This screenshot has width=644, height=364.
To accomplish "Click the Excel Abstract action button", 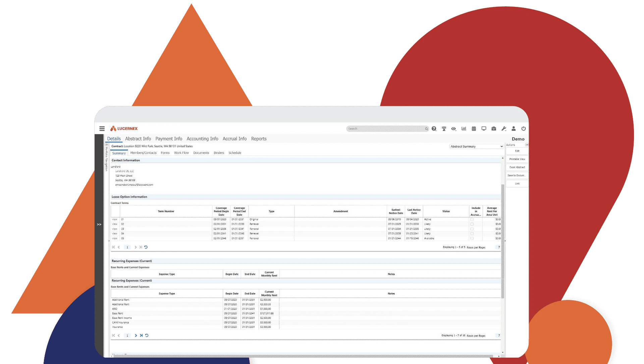I will (x=517, y=167).
